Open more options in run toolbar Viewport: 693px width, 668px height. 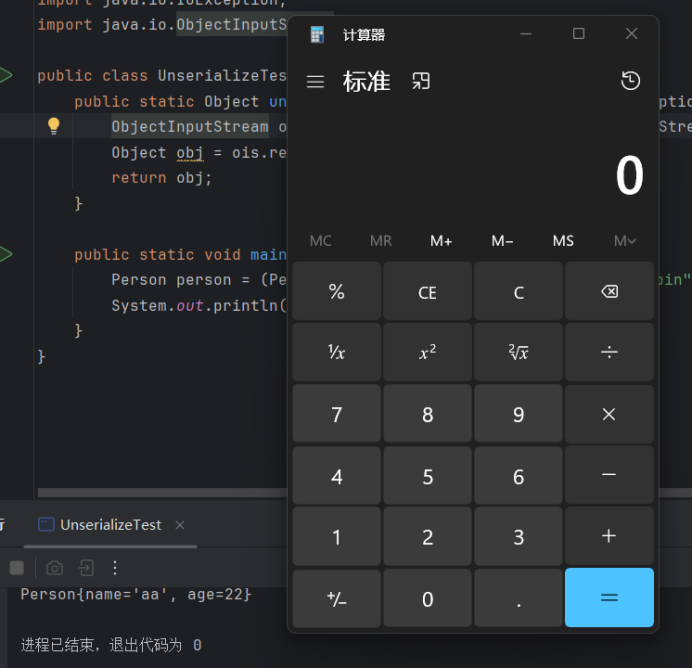point(115,567)
